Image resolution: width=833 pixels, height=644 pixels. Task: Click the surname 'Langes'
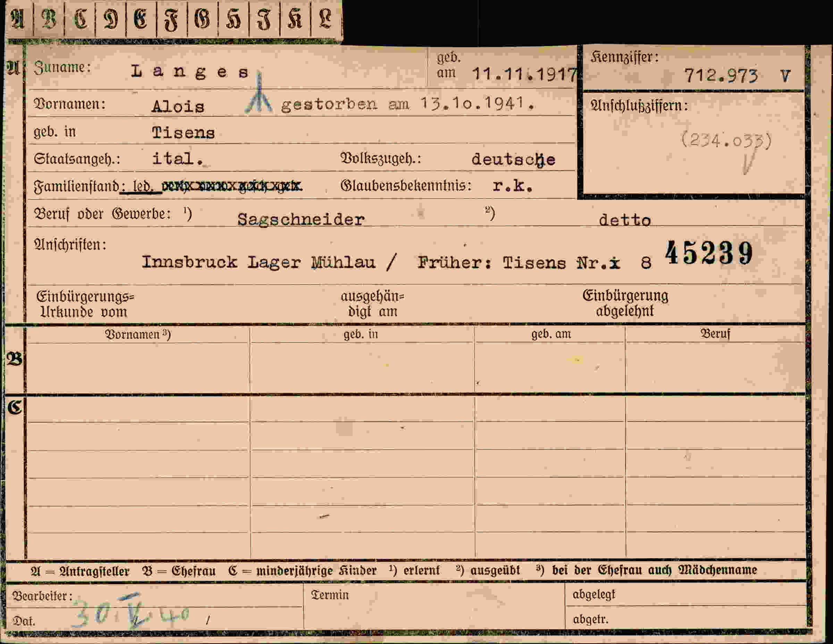[190, 72]
